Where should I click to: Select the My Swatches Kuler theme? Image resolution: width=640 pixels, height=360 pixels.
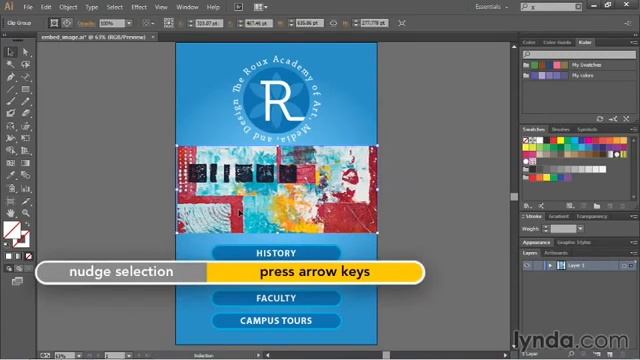tap(579, 65)
